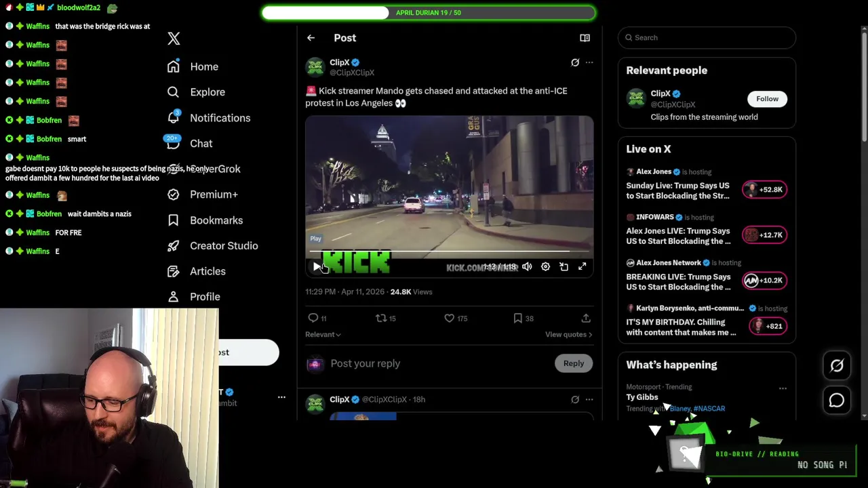Seek on the video progress bar
Viewport: 868px width, 488px height.
click(x=449, y=251)
